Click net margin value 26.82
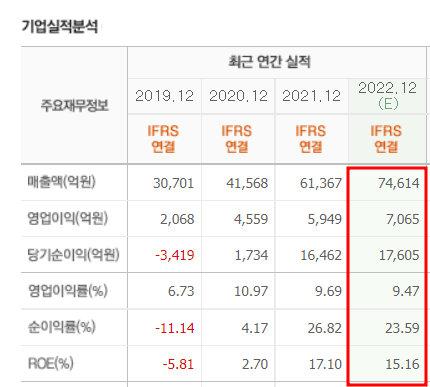Viewport: 430px width, 387px height. coord(325,328)
